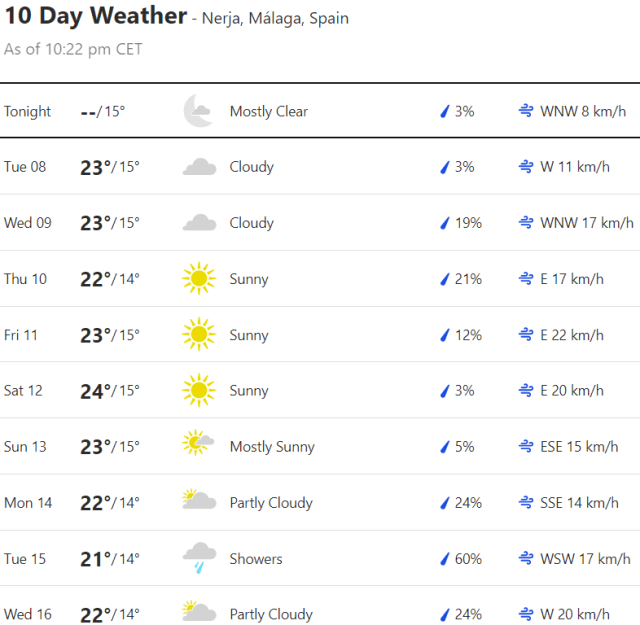
Task: Click the raindrop icon in Fri 11 row
Action: coord(444,335)
